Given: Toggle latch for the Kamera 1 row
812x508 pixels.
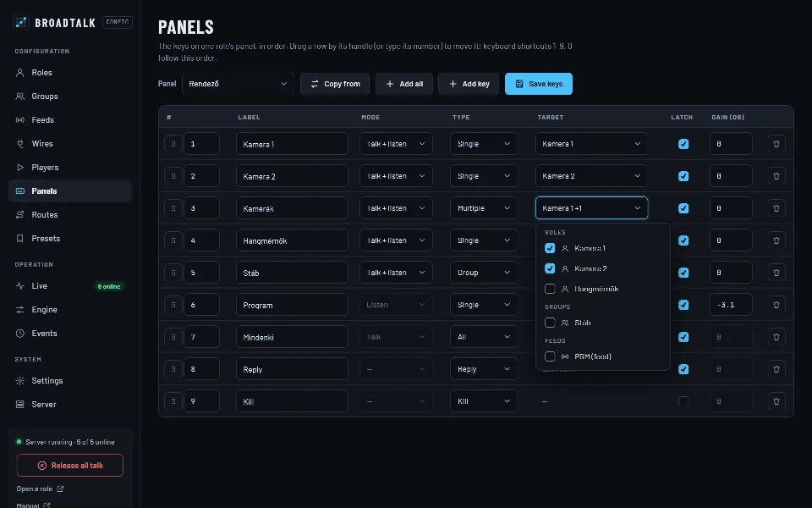Looking at the screenshot, I should (x=683, y=144).
